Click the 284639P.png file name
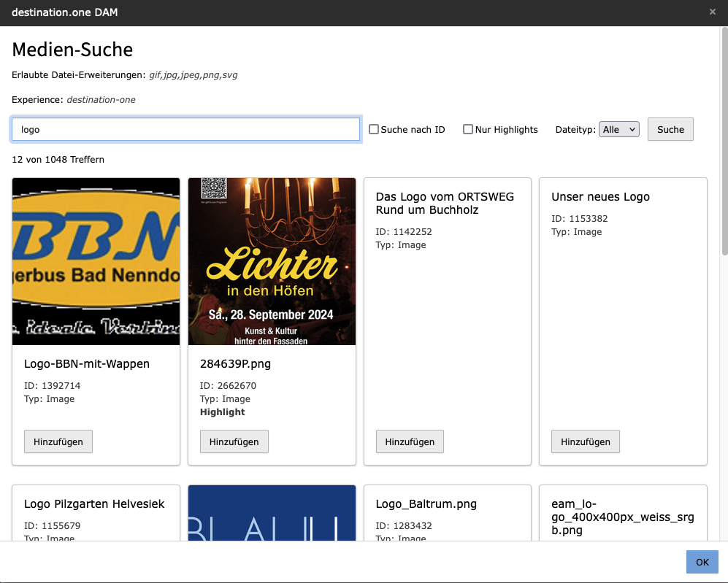 235,364
